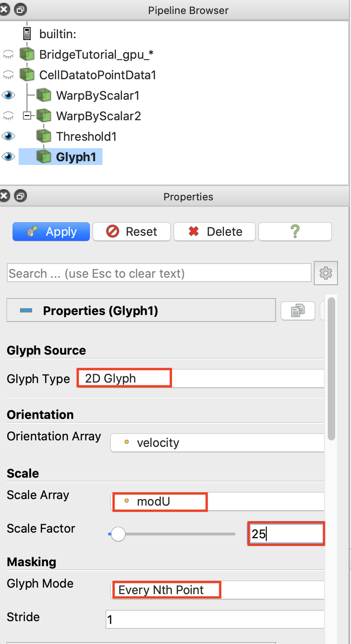Toggle visibility of Glyph1
Image resolution: width=351 pixels, height=644 pixels.
click(x=8, y=157)
